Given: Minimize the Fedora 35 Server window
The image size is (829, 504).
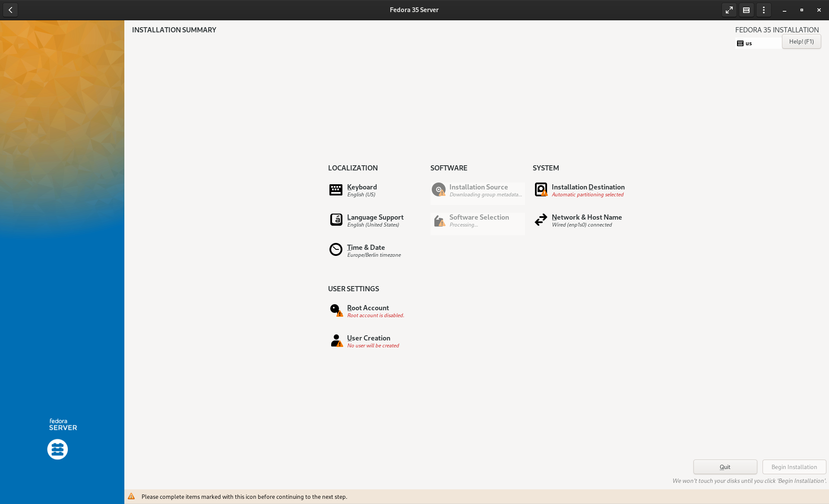Looking at the screenshot, I should tap(785, 10).
